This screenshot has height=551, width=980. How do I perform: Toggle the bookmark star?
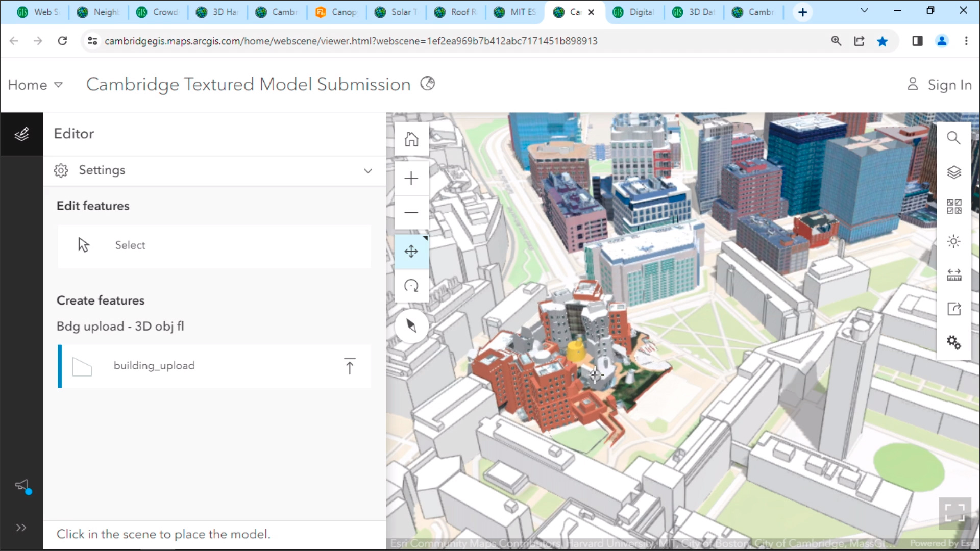883,41
